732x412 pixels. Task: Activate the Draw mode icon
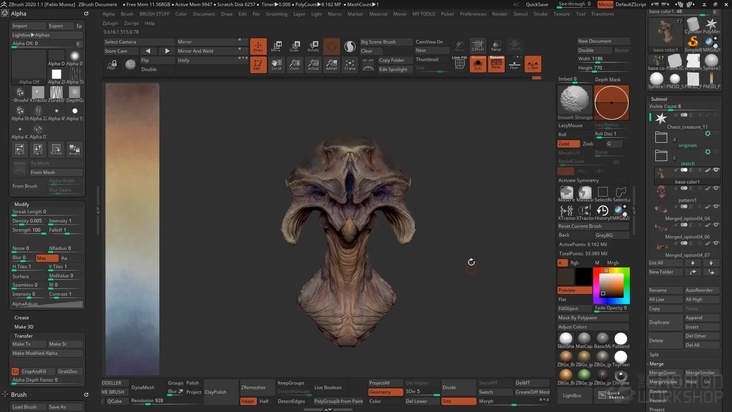[258, 46]
